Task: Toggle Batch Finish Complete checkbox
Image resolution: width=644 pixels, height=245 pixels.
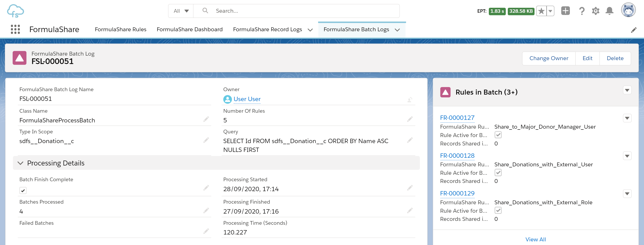Action: point(23,190)
